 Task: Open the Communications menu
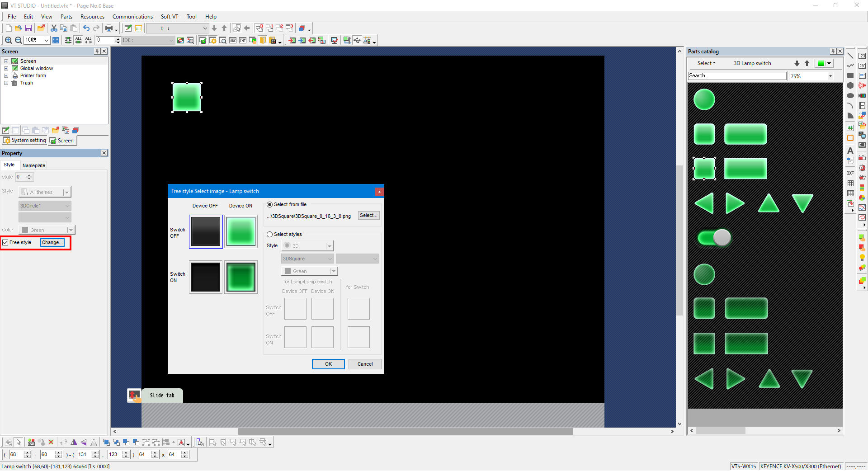(x=132, y=17)
